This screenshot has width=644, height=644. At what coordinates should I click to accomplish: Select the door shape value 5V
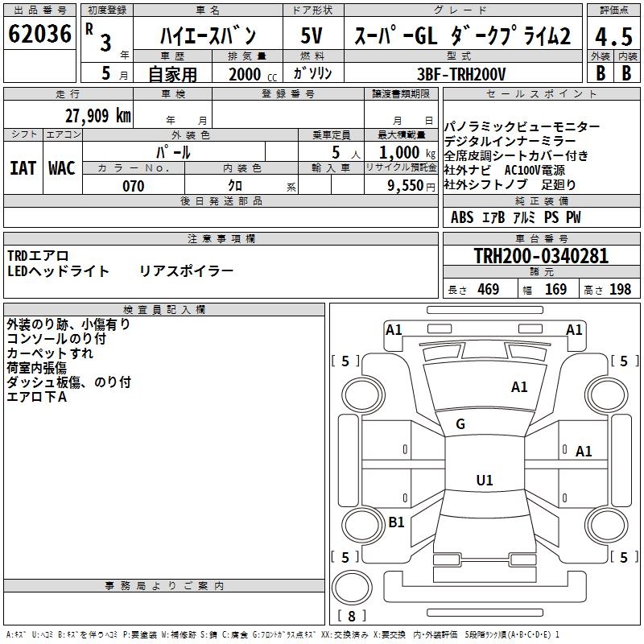pos(312,35)
